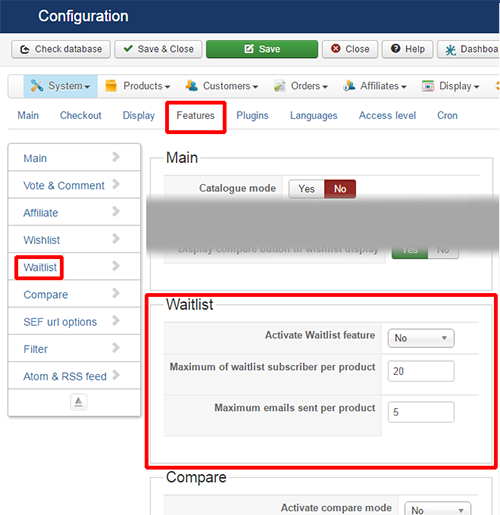Click the Check database icon
This screenshot has width=500, height=515.
click(25, 49)
